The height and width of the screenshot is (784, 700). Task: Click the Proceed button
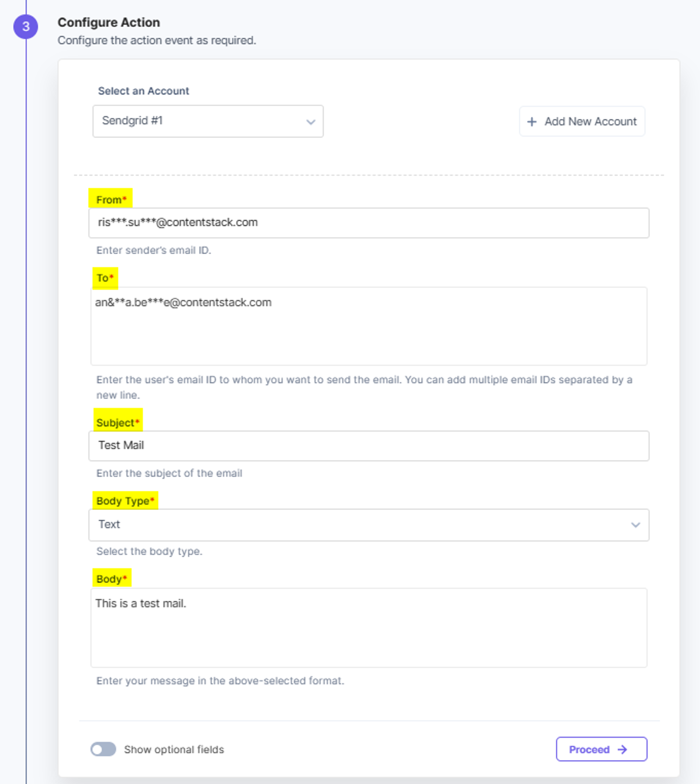(x=602, y=749)
